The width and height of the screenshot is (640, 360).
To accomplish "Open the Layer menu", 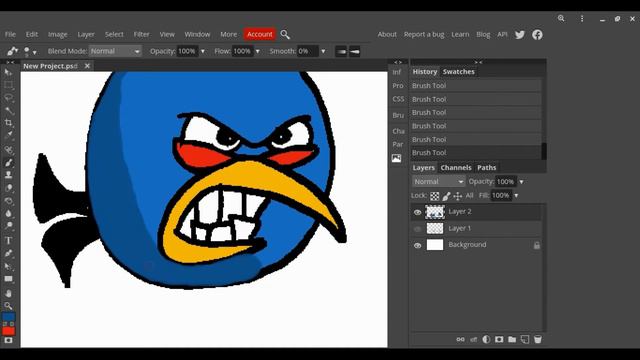I will [x=86, y=35].
